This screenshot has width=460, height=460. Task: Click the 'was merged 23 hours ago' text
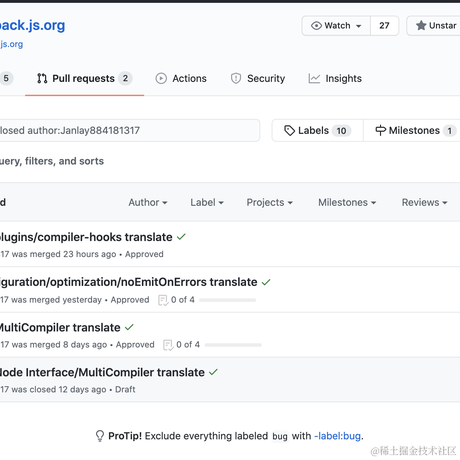pyautogui.click(x=64, y=254)
